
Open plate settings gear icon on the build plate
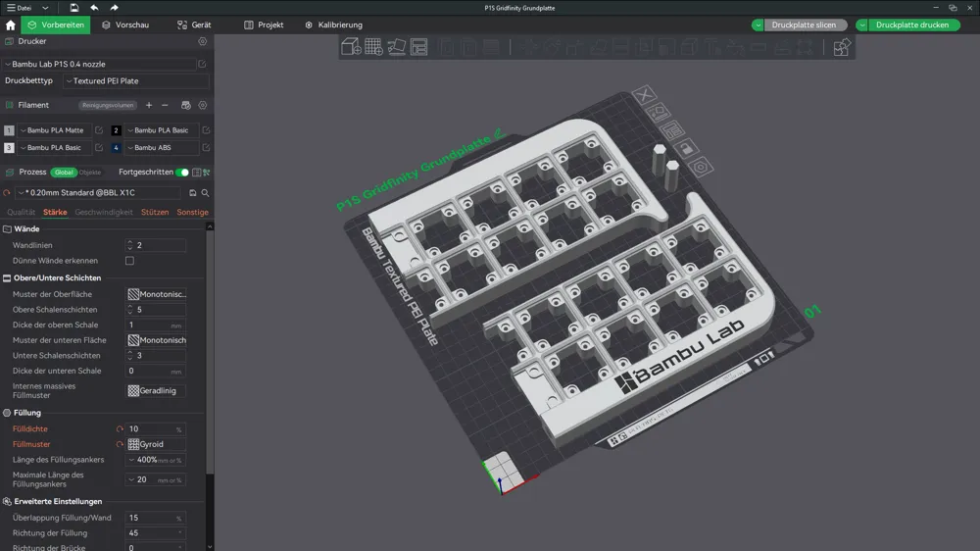tap(701, 167)
